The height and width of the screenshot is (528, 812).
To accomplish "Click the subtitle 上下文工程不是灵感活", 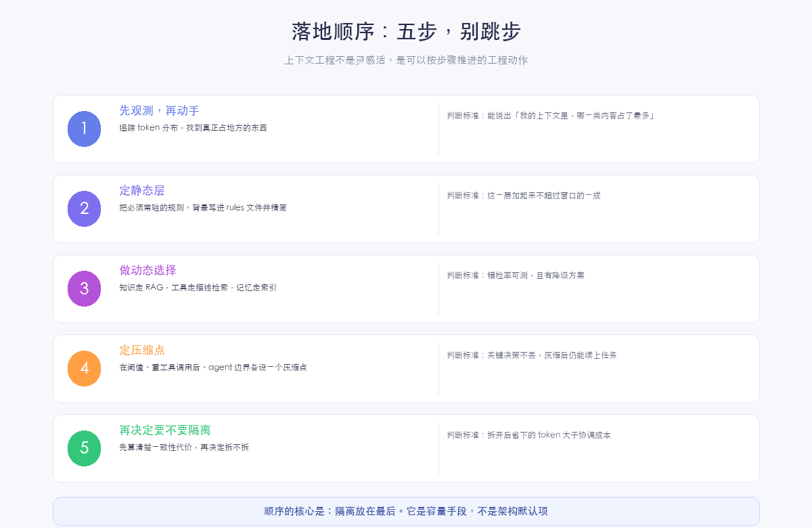I will pos(406,60).
